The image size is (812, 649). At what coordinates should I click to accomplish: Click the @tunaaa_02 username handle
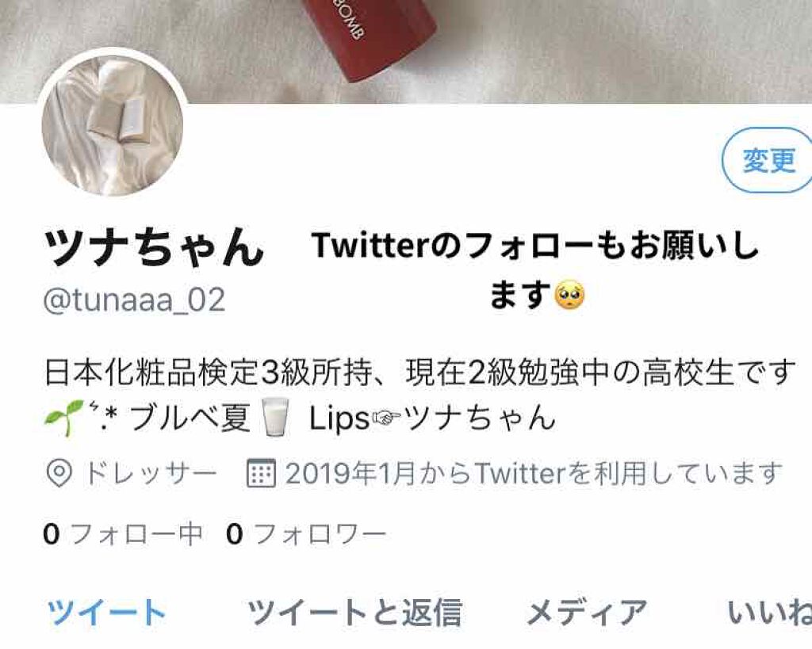[x=135, y=300]
